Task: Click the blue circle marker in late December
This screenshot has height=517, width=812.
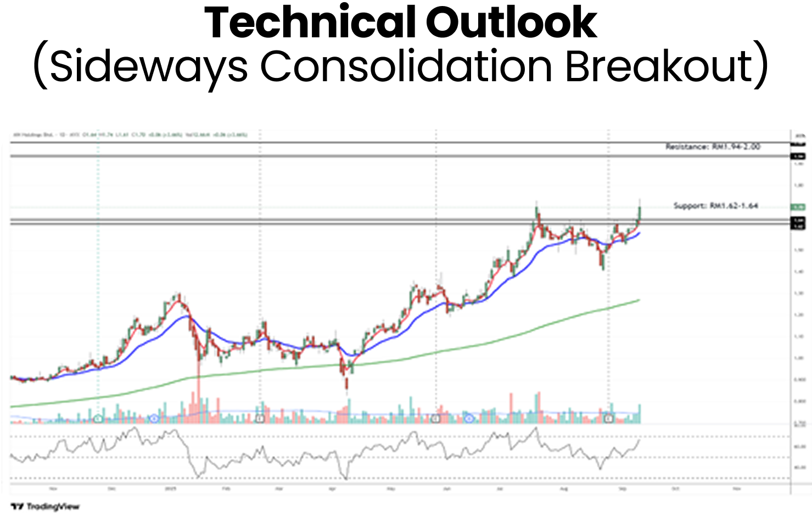Action: tap(154, 419)
